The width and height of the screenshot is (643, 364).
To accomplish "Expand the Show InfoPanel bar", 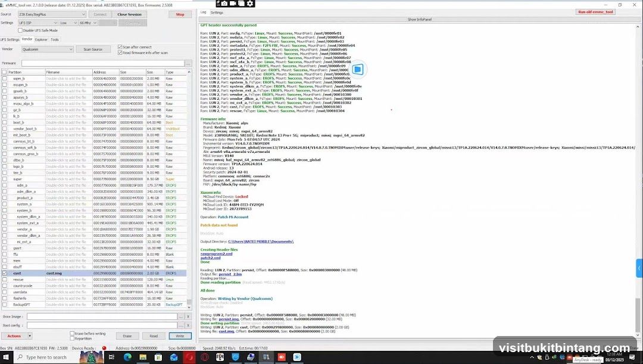I will 419,19.
